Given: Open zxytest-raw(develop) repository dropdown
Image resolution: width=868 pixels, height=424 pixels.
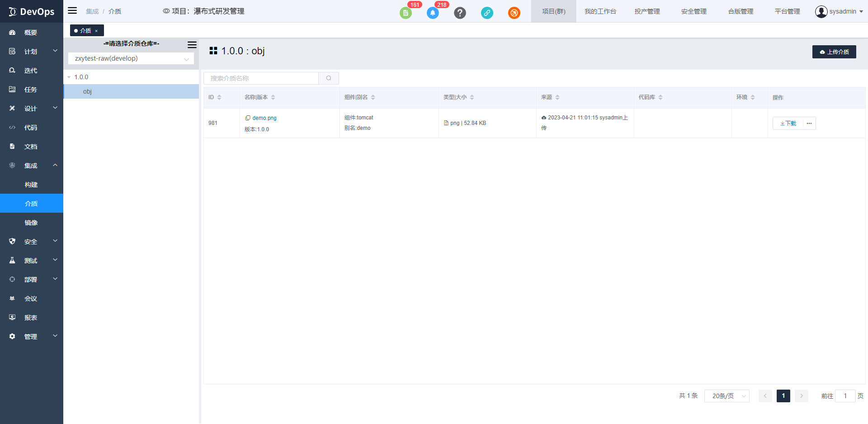Looking at the screenshot, I should coord(131,58).
